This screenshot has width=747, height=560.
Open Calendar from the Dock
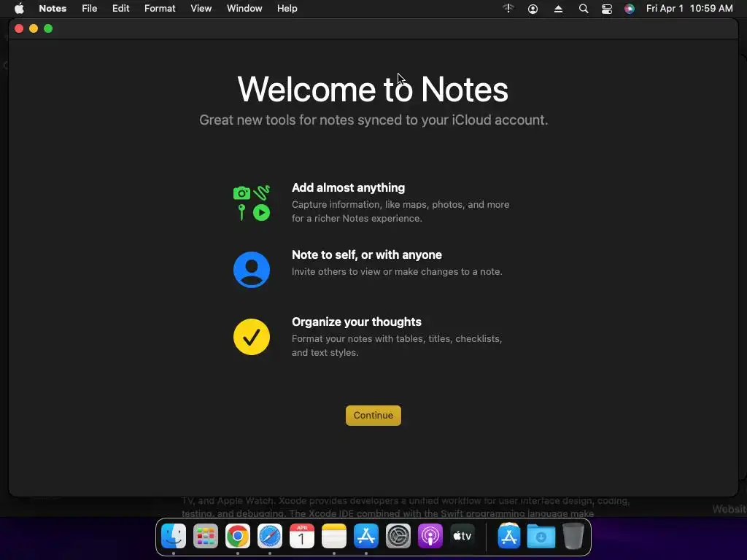click(x=301, y=536)
